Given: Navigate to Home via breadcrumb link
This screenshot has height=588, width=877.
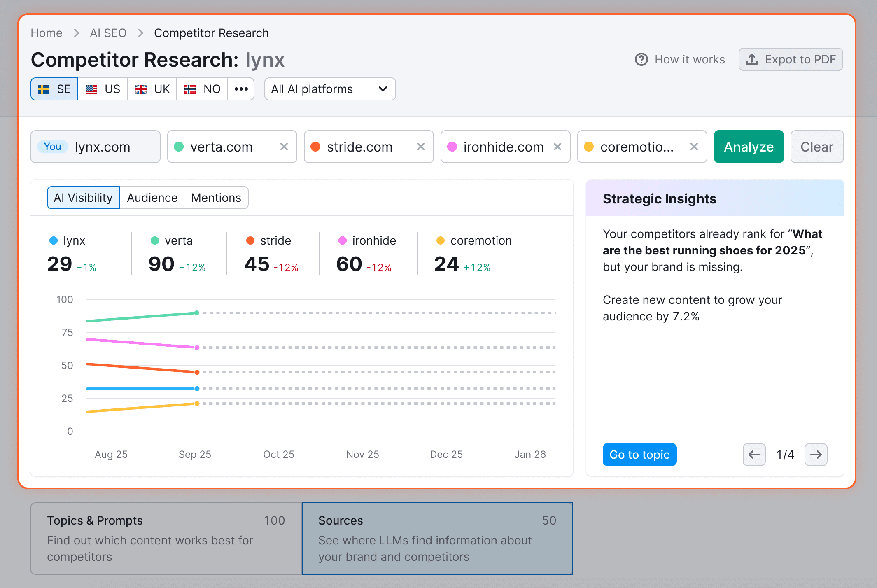Looking at the screenshot, I should click(x=46, y=33).
